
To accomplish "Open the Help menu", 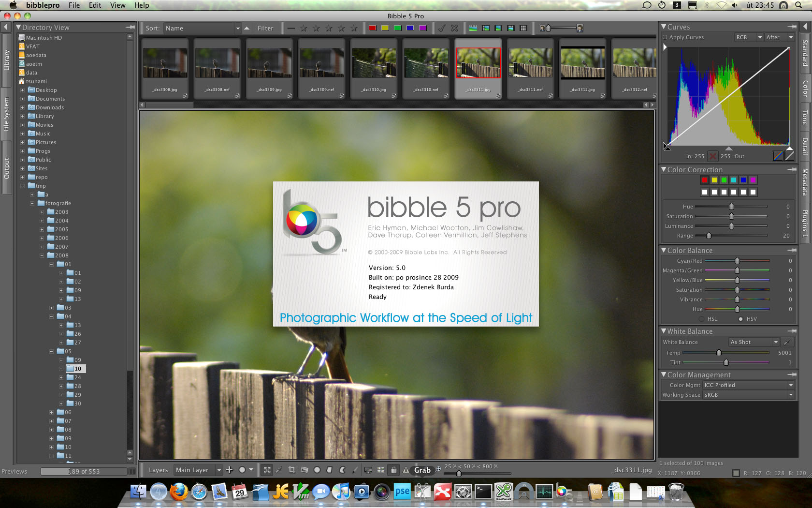I will [142, 5].
